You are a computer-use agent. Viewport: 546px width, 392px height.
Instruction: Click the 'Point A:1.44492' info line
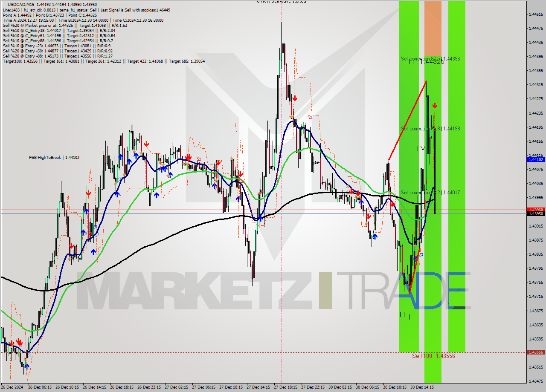(x=49, y=15)
